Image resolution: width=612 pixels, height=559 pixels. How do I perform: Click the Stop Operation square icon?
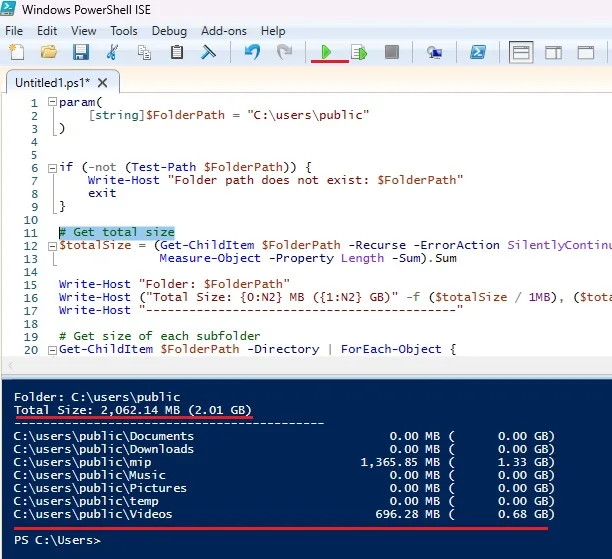pos(392,52)
